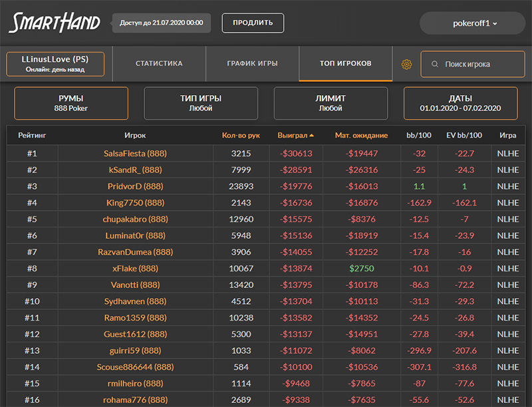Focus the Поиск игрока search field
Viewport: 532px width, 407px height.
click(x=475, y=65)
